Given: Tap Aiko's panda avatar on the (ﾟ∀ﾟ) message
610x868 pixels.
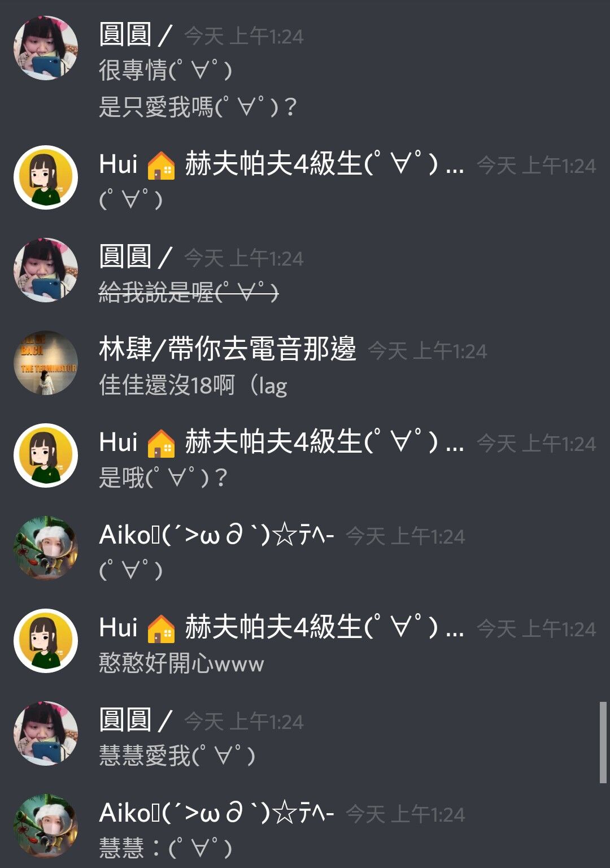Looking at the screenshot, I should 46,548.
